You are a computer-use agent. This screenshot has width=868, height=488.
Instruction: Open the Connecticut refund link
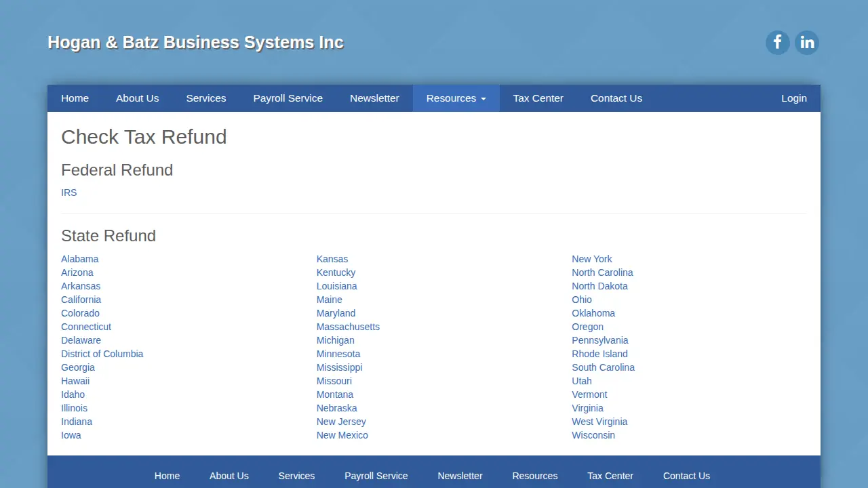(86, 327)
